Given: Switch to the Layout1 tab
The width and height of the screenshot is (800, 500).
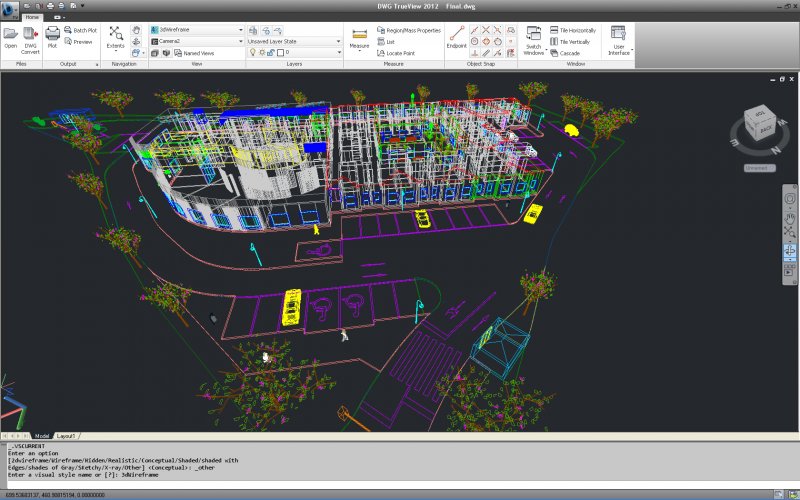Looking at the screenshot, I should tap(66, 436).
